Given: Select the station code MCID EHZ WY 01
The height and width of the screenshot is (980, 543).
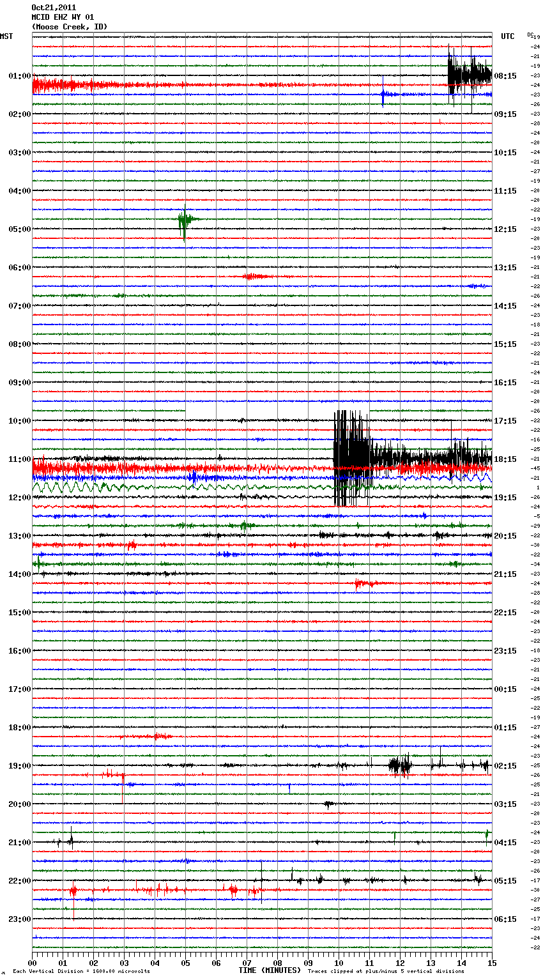Looking at the screenshot, I should 63,17.
